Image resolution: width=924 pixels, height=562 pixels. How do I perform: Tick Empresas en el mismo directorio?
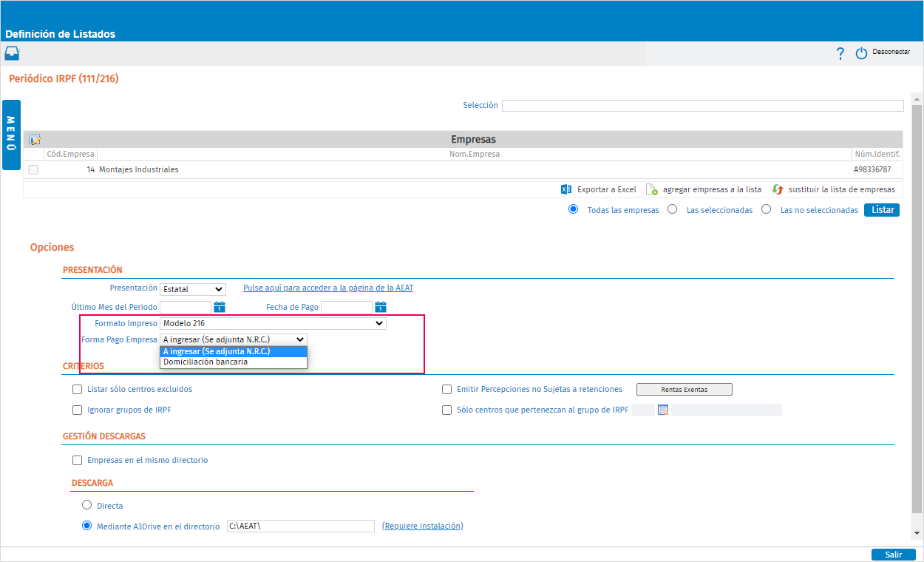pos(78,460)
